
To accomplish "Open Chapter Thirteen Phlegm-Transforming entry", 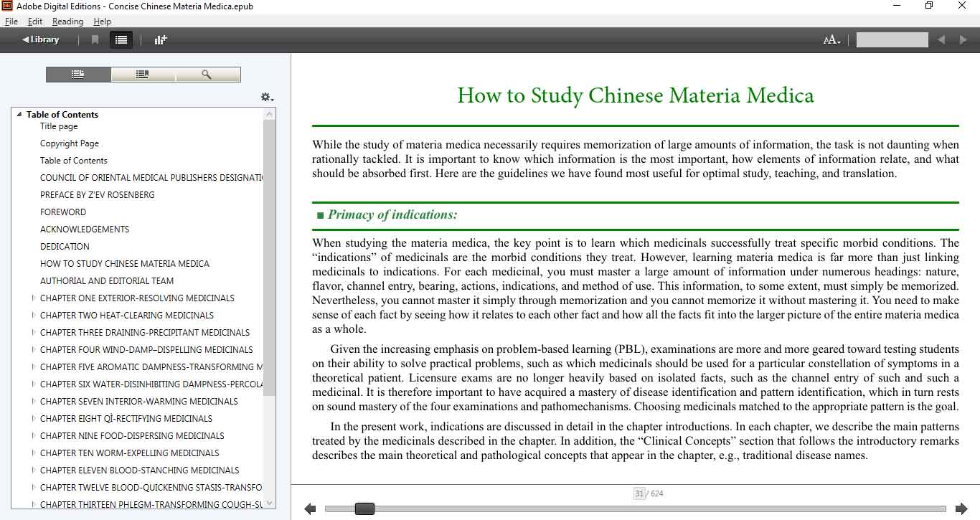I will click(x=151, y=505).
